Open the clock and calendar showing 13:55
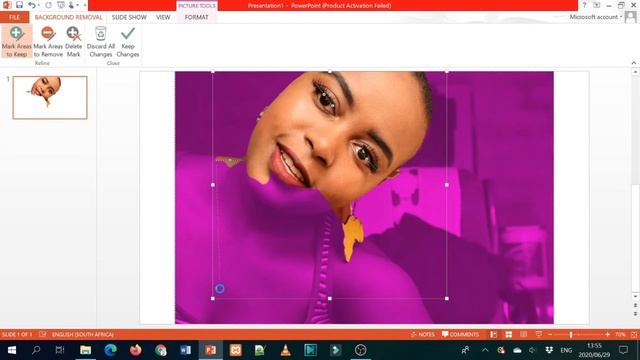 [x=594, y=350]
